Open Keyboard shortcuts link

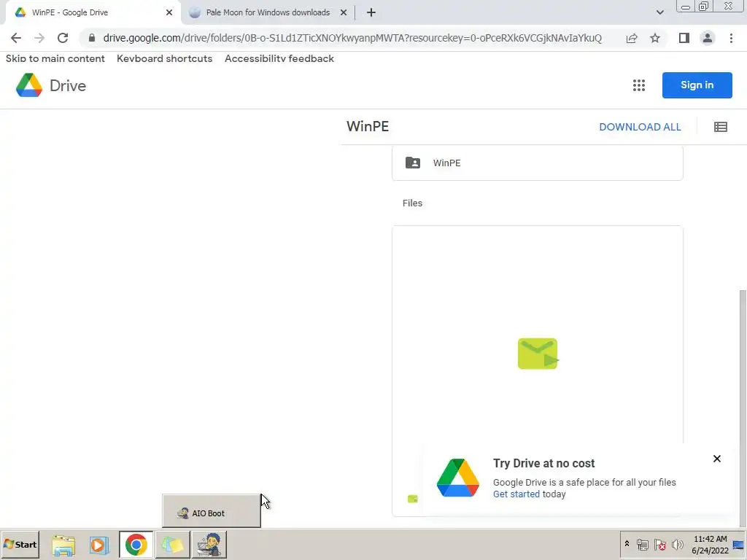164,58
